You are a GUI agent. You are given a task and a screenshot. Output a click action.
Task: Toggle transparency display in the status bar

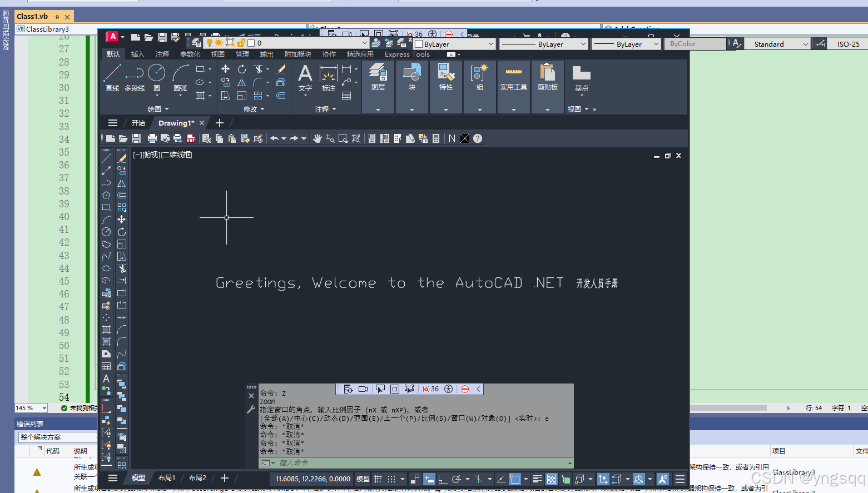(552, 479)
